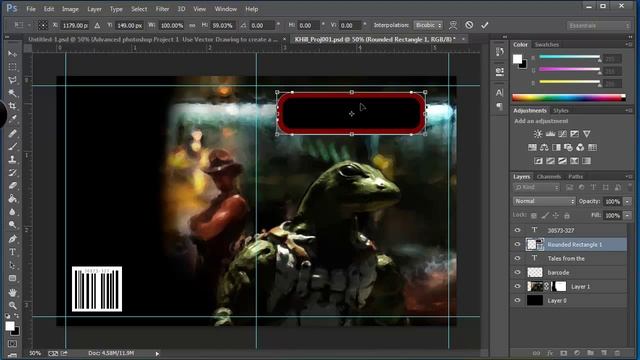
Task: Open the Filter menu
Action: [162, 9]
